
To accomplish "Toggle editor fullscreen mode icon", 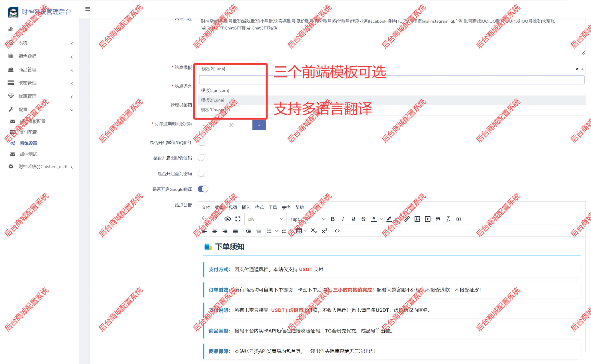I will pyautogui.click(x=238, y=219).
